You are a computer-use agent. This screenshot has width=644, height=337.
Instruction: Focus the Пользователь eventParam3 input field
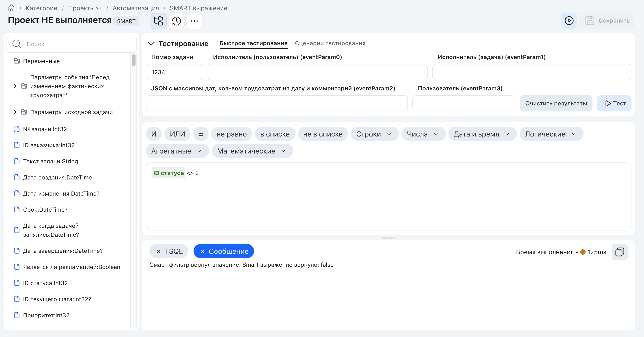464,103
